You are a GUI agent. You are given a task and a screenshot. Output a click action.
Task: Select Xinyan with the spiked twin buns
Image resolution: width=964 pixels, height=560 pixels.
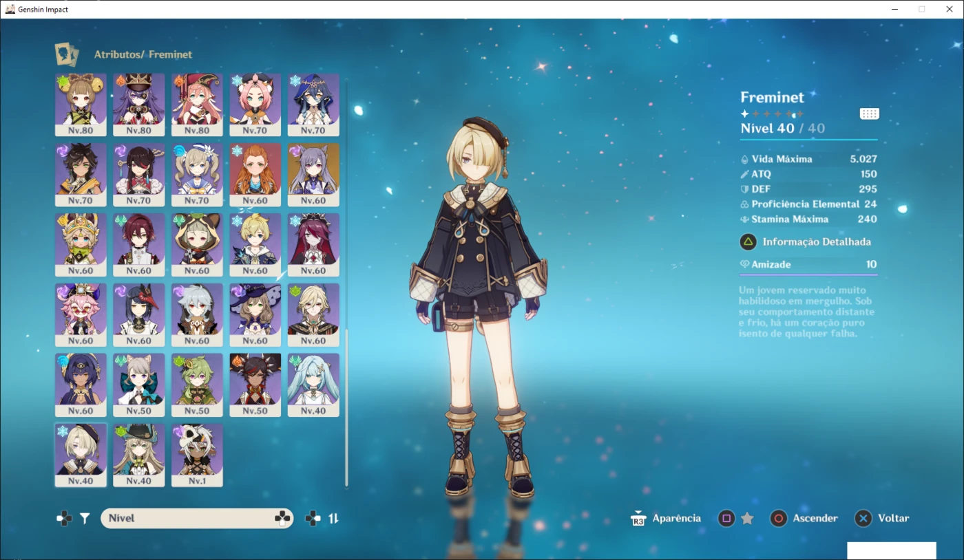click(255, 385)
